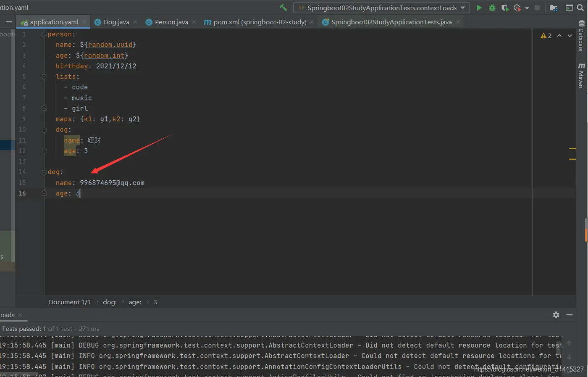
Task: Click the '- music' list entry
Action: (x=78, y=98)
